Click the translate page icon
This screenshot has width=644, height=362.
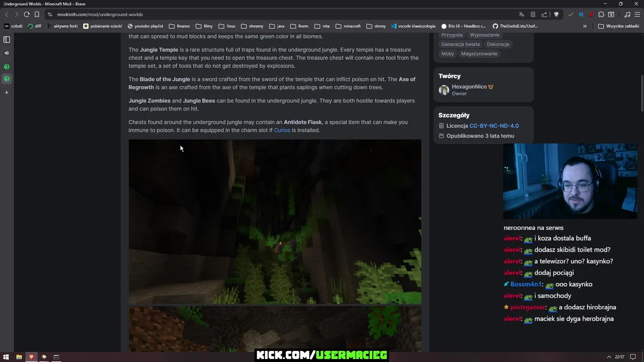coord(522,15)
